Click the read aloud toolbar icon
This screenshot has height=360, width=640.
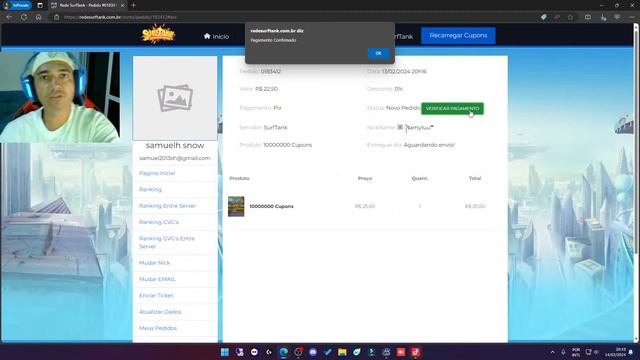pos(557,17)
